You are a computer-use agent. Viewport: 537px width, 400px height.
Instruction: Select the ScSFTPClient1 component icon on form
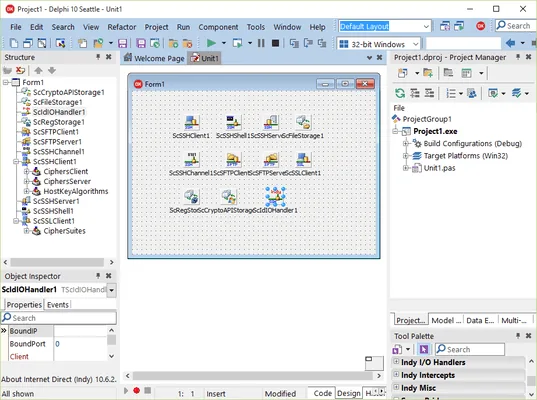(233, 159)
